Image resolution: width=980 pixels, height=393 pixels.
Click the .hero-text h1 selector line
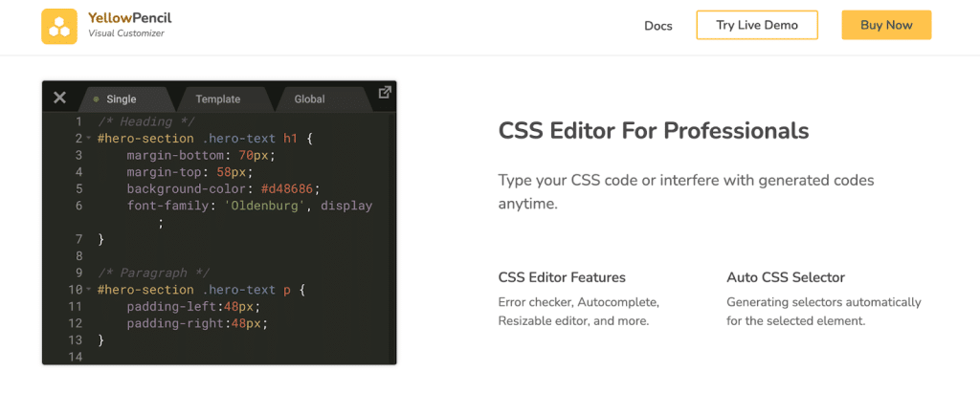point(205,138)
